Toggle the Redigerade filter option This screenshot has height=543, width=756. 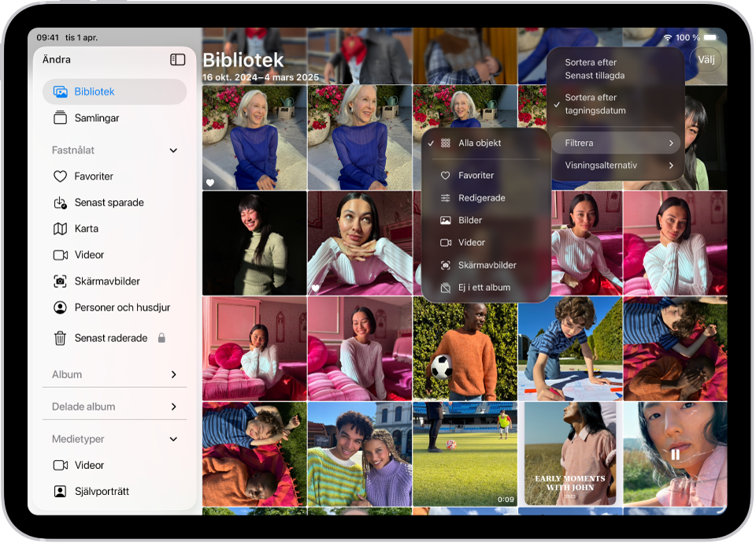point(486,198)
